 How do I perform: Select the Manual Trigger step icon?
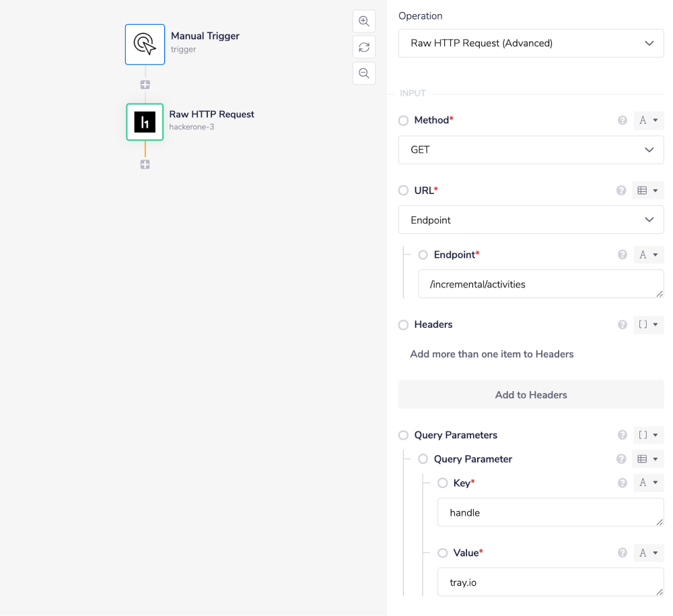click(x=145, y=44)
